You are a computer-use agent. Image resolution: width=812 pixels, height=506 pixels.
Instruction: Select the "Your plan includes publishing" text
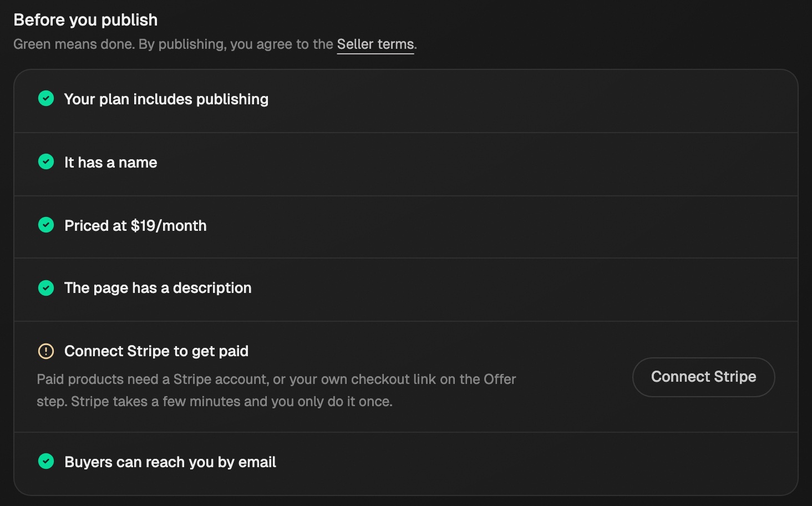point(166,99)
